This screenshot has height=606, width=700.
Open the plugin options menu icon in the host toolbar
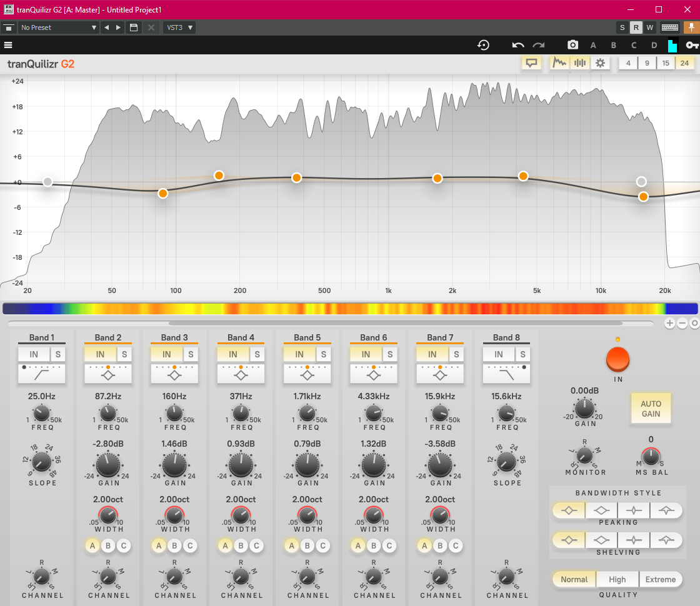click(x=8, y=27)
